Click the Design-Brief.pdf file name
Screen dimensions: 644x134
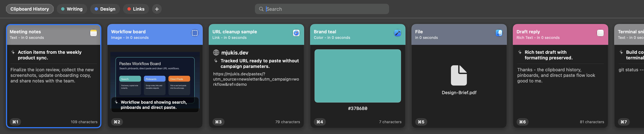(x=459, y=92)
